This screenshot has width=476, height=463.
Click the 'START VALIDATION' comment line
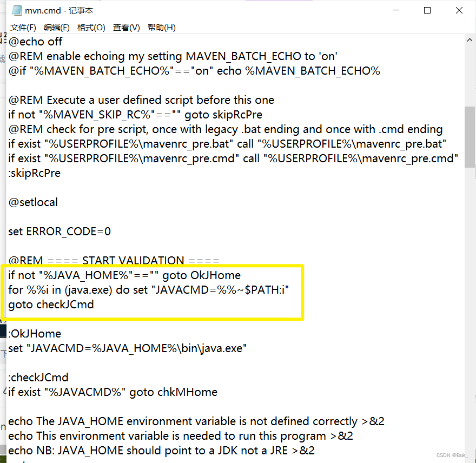click(x=114, y=261)
